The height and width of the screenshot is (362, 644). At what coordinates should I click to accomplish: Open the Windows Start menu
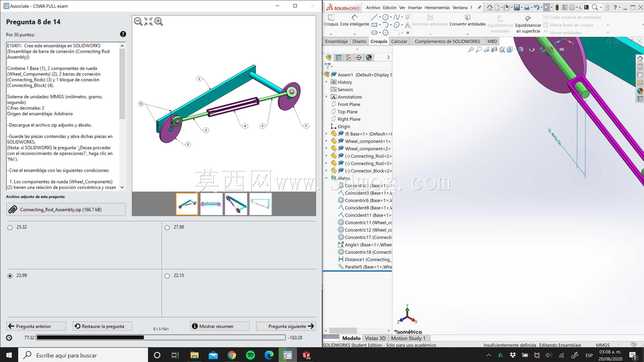pyautogui.click(x=9, y=355)
